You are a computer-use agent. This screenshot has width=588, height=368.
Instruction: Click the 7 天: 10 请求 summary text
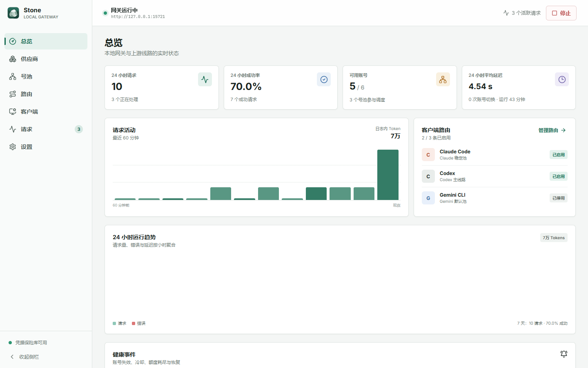542,323
